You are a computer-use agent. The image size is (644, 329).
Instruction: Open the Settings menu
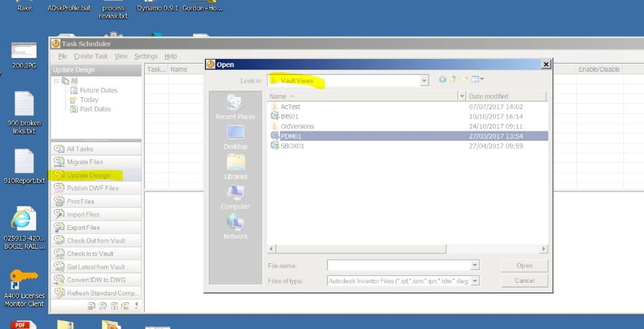pyautogui.click(x=146, y=56)
